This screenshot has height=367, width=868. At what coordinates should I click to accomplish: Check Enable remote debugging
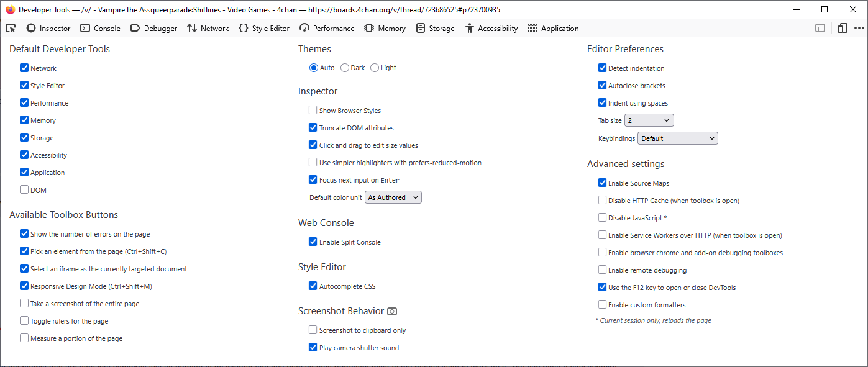(x=602, y=270)
